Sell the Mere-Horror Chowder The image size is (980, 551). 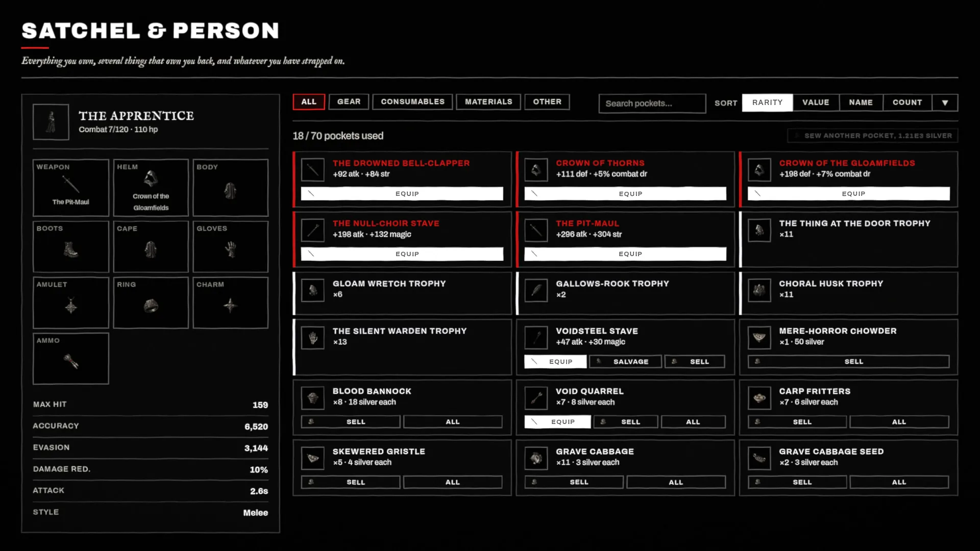848,362
